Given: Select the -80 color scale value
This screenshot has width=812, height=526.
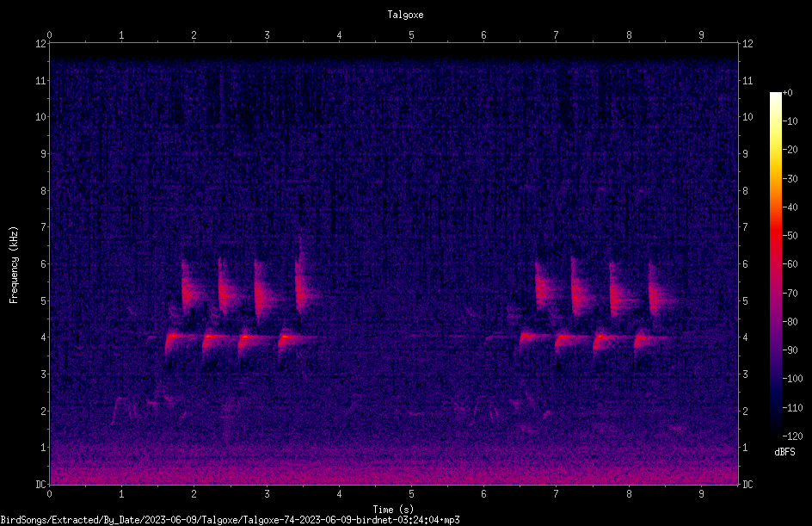Looking at the screenshot, I should coord(790,322).
